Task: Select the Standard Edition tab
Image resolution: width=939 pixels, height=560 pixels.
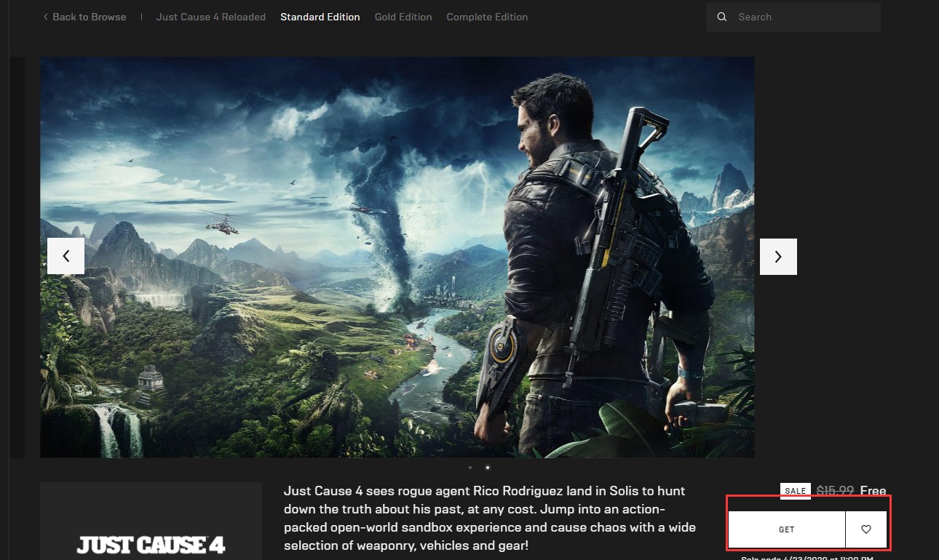Action: click(320, 17)
